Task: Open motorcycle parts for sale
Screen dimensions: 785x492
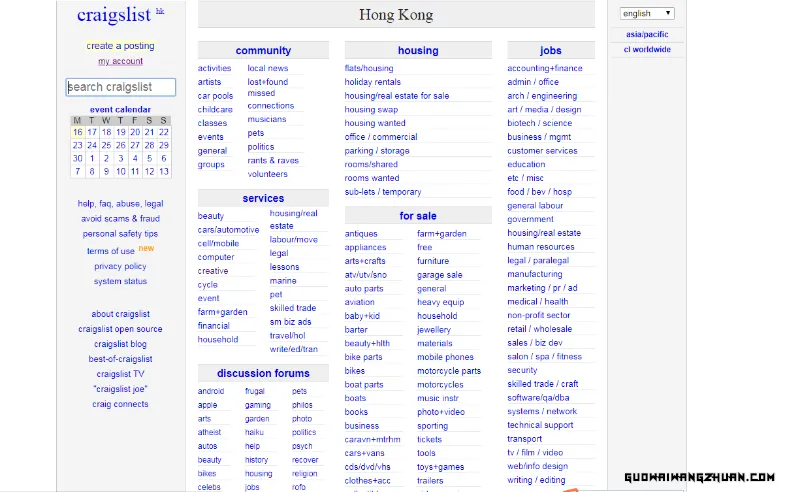Action: (449, 371)
